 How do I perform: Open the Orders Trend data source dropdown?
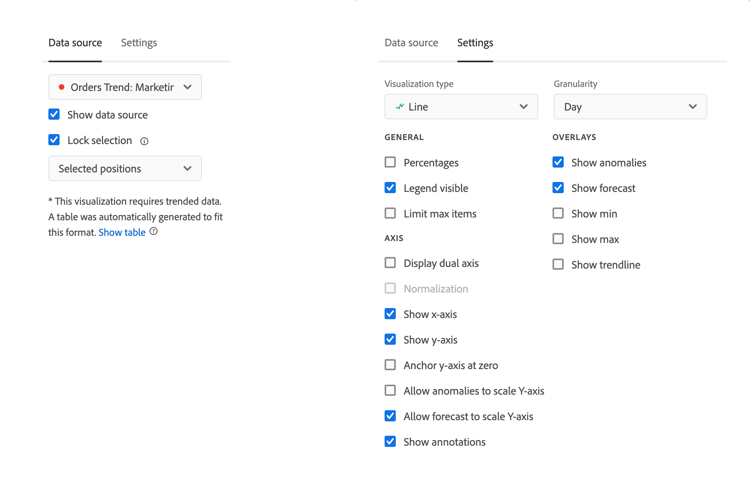[x=125, y=87]
